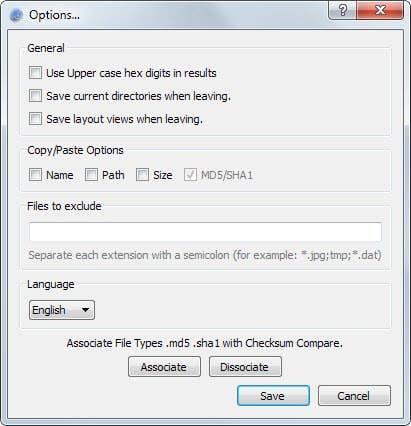Click the Associate File Types description text
Screen dimensions: 411x426
pyautogui.click(x=205, y=343)
